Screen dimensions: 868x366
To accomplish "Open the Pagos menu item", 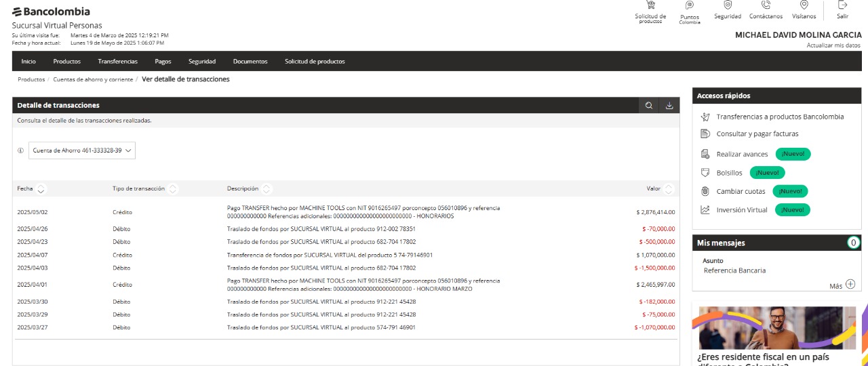I will click(163, 62).
